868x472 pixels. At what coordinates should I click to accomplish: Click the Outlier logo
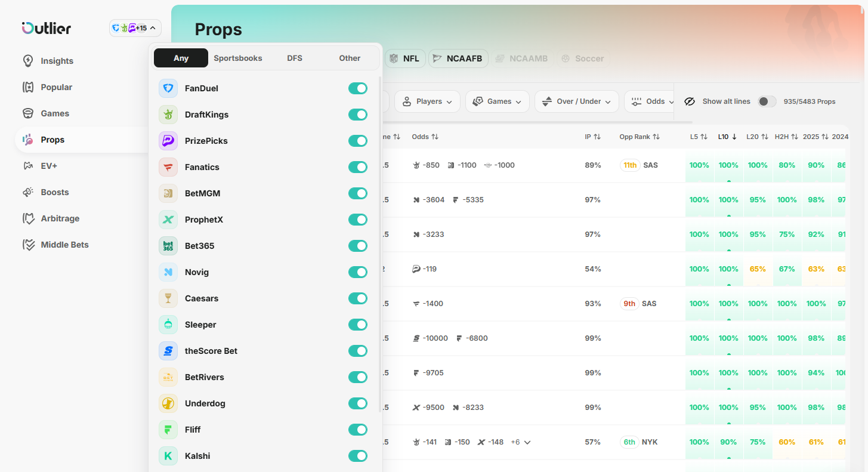pos(47,28)
